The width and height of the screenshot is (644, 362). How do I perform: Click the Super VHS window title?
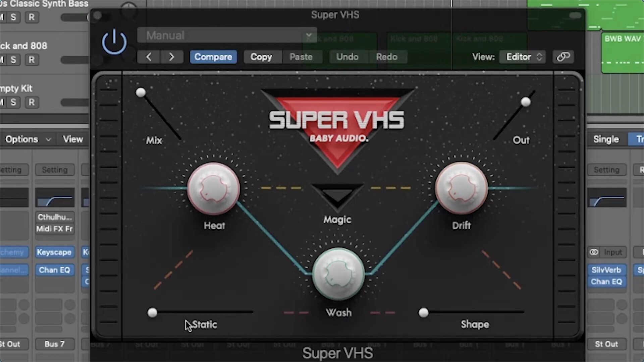(x=335, y=15)
